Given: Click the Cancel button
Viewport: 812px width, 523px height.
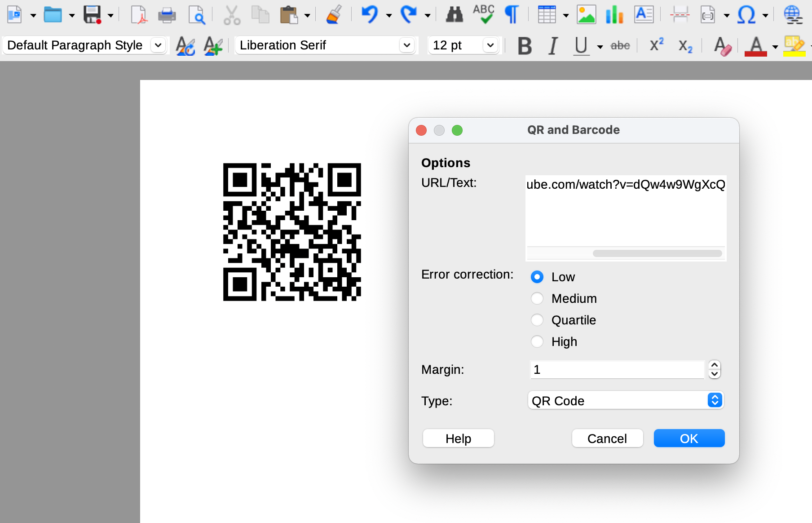Looking at the screenshot, I should point(607,439).
